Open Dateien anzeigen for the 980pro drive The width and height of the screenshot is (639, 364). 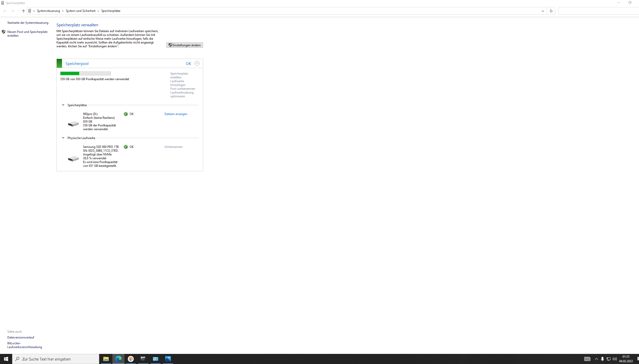pyautogui.click(x=176, y=114)
